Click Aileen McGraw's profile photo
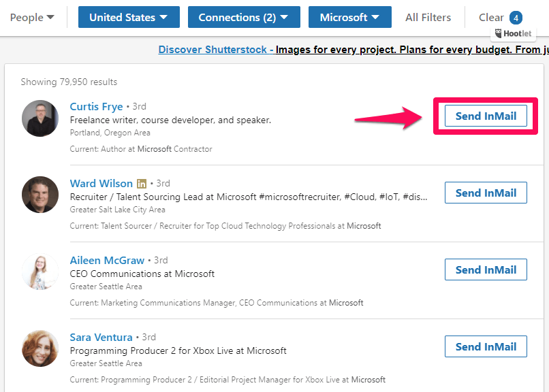Image resolution: width=549 pixels, height=392 pixels. pyautogui.click(x=40, y=272)
